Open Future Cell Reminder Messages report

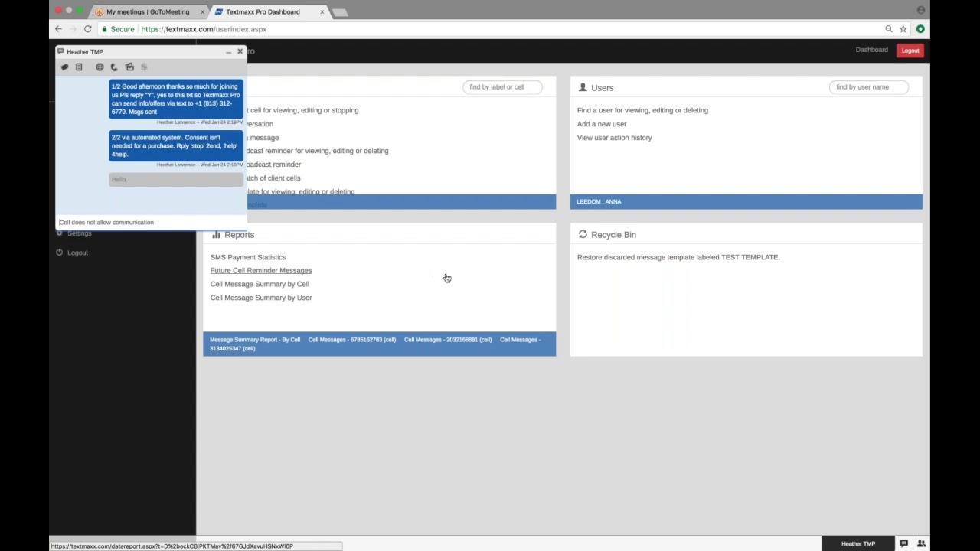[x=261, y=271]
